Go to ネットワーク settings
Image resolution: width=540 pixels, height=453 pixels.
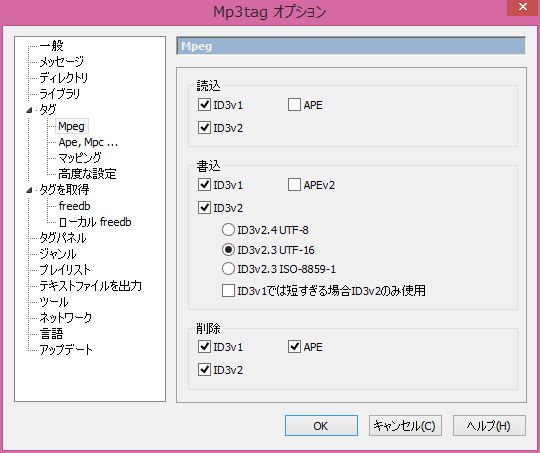tap(66, 318)
